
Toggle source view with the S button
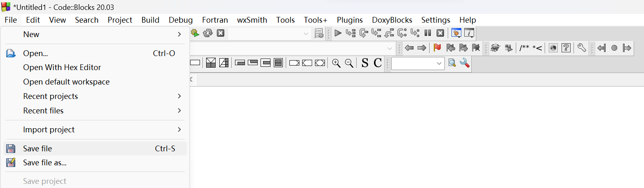[x=364, y=63]
